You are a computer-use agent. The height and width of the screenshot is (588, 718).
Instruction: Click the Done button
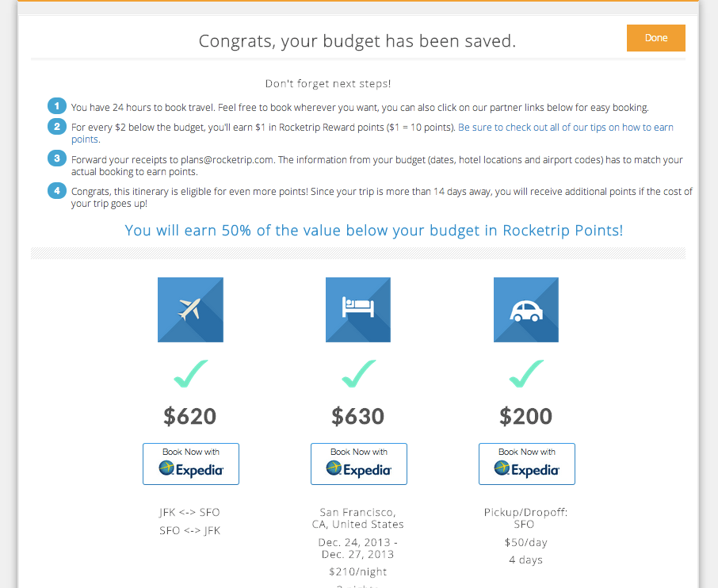655,37
